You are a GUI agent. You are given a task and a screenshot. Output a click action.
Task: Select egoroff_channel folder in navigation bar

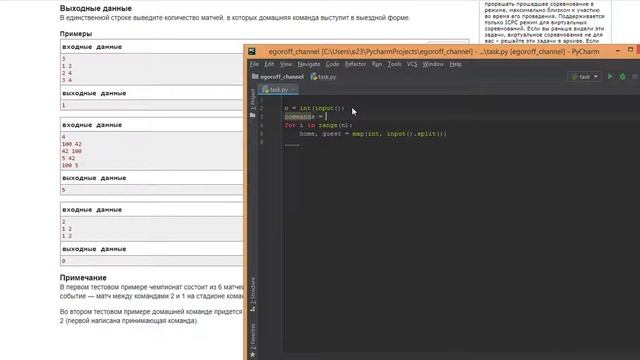[278, 77]
